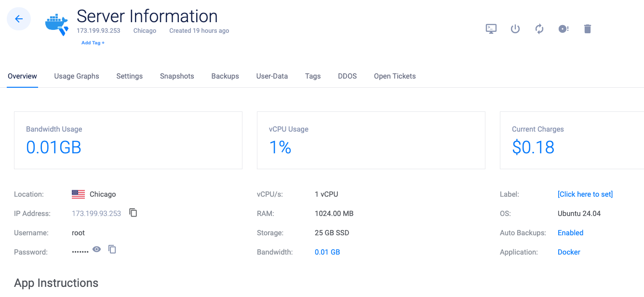Select the DDOS tab
644x297 pixels.
point(347,76)
